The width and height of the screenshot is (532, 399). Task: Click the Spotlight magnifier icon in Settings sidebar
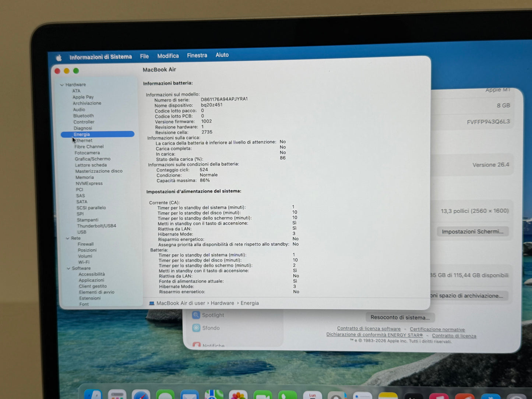click(196, 315)
